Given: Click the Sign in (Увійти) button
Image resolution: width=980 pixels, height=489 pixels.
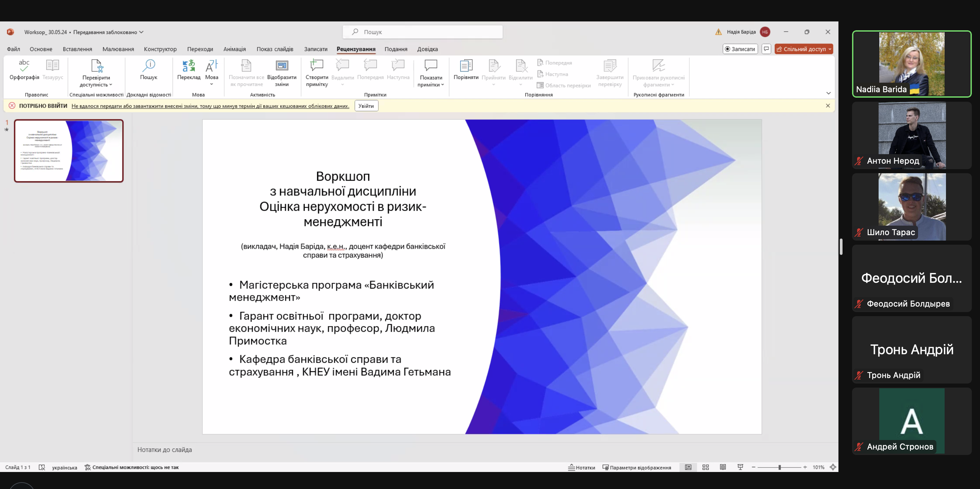Looking at the screenshot, I should tap(366, 106).
